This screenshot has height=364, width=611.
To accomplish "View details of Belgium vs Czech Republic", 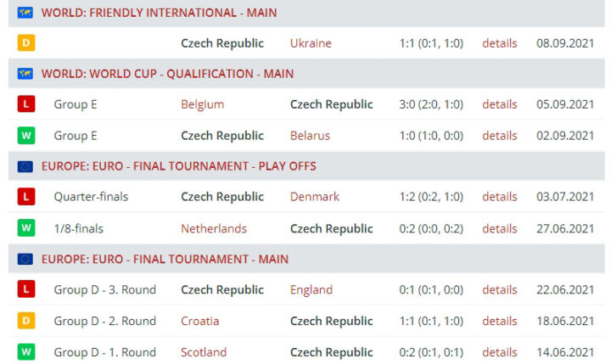I will (x=499, y=104).
